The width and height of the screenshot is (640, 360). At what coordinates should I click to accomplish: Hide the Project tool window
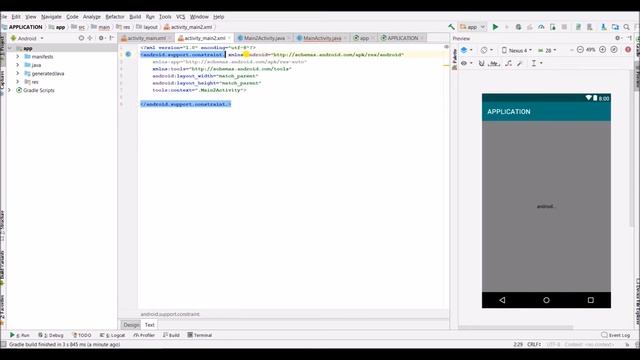[x=111, y=38]
